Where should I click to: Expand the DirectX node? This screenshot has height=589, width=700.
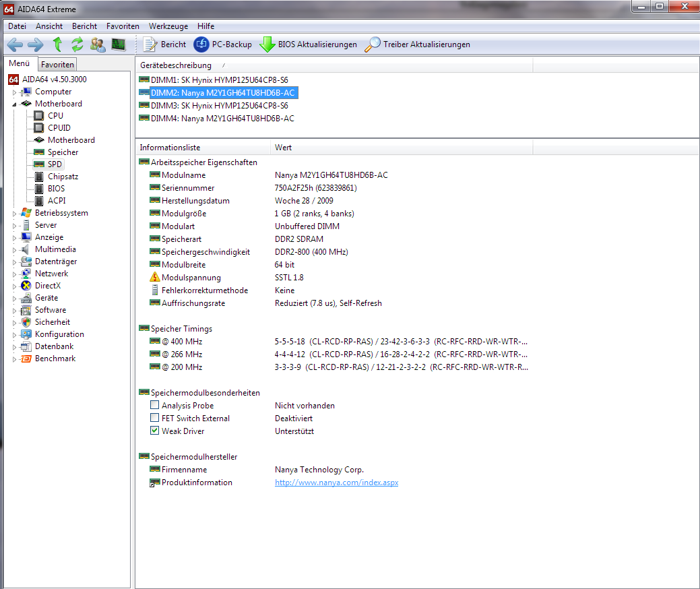coord(14,286)
